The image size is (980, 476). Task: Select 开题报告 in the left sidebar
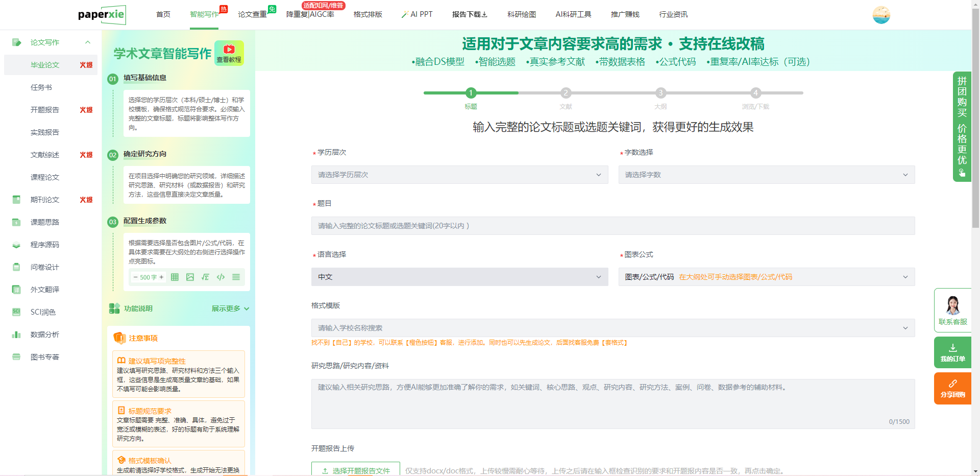pyautogui.click(x=45, y=110)
